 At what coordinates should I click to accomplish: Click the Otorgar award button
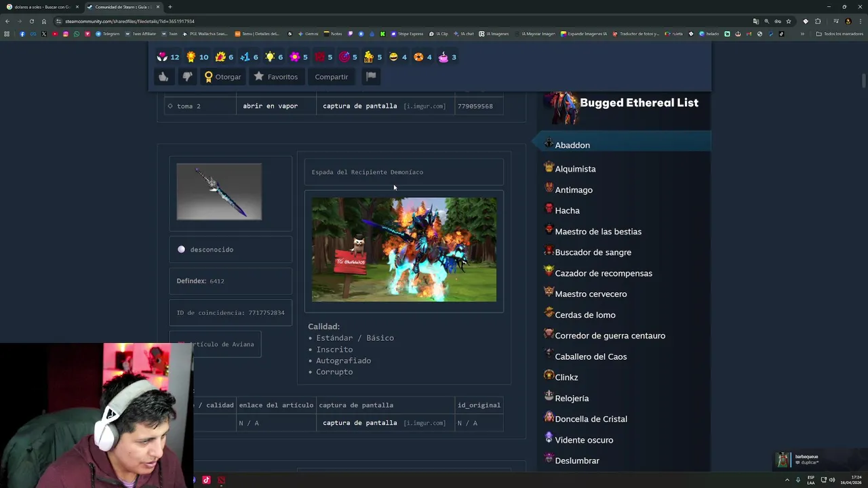click(x=222, y=77)
